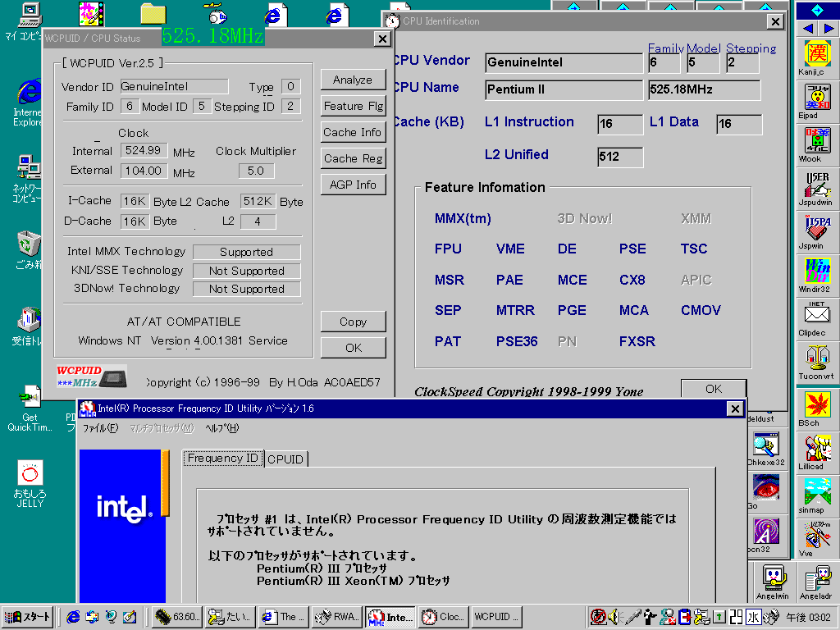
Task: Click the diamond arrow shortcut bar header
Action: click(817, 10)
